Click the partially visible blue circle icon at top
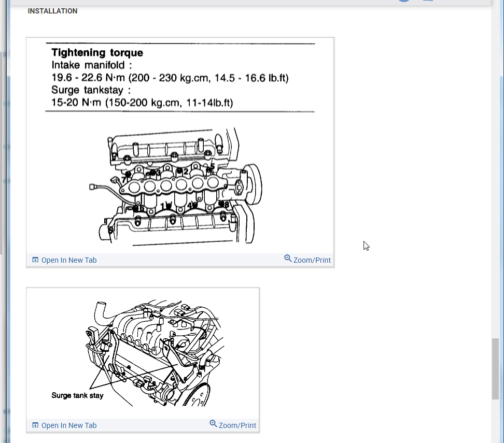Viewport: 504px width, 443px height. pos(404,1)
